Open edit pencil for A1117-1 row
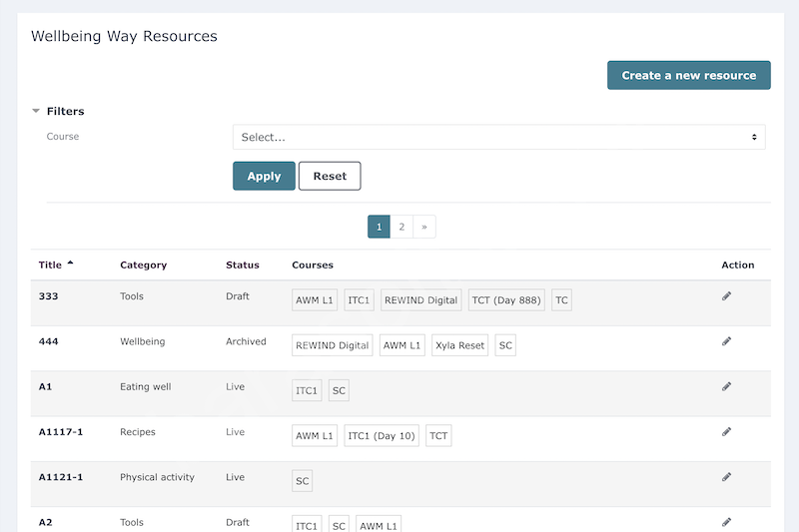Viewport: 799px width, 532px height. click(x=727, y=432)
